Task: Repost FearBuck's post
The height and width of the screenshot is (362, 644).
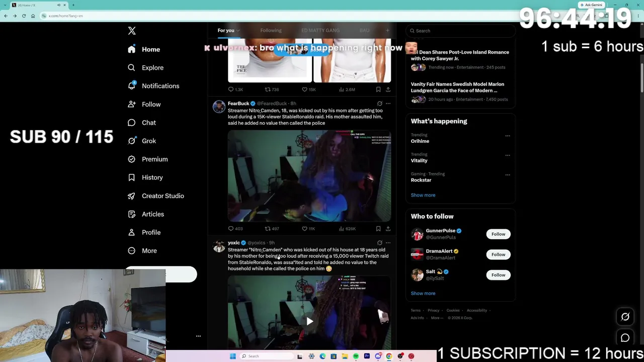Action: coord(272,229)
